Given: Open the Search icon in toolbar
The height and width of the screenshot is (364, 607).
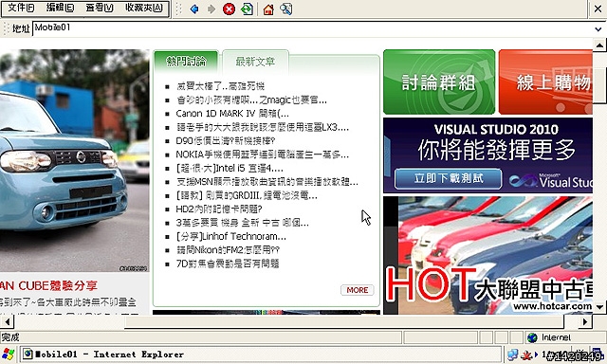Looking at the screenshot, I should tap(285, 9).
